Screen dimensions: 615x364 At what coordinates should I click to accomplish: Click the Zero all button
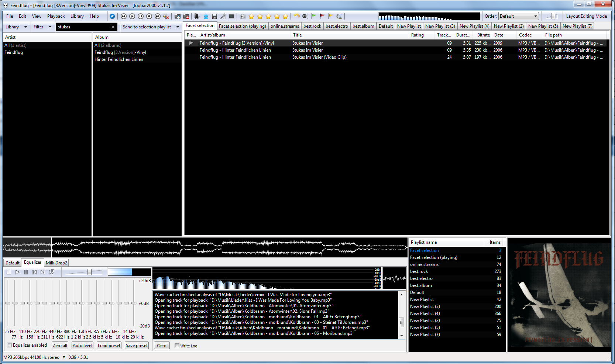click(x=60, y=346)
